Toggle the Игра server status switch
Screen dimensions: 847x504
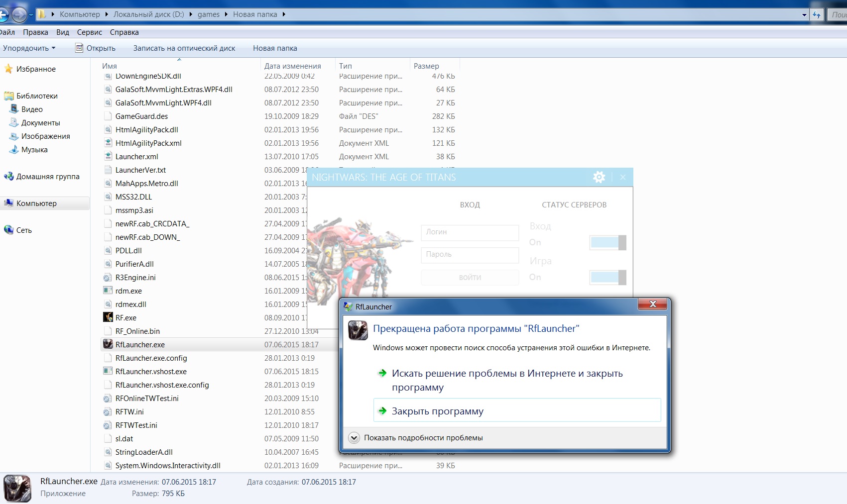607,277
